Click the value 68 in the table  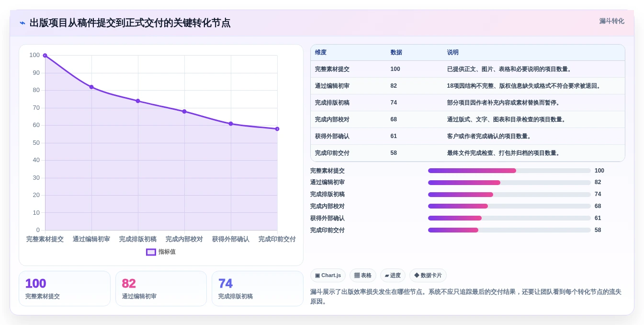(x=394, y=119)
